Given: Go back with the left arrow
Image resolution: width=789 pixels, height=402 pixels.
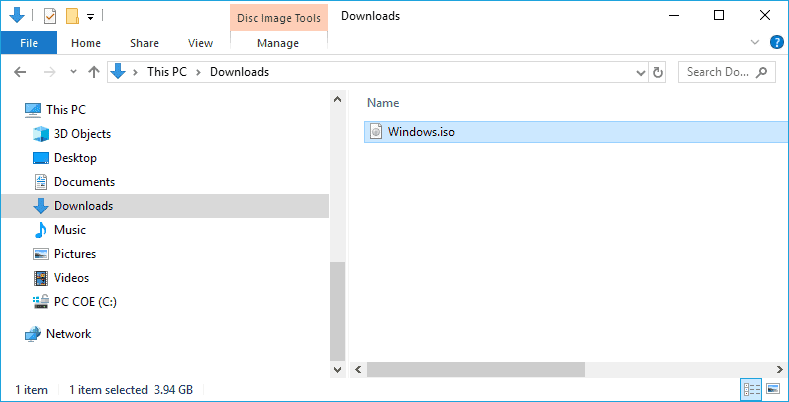Looking at the screenshot, I should point(20,72).
